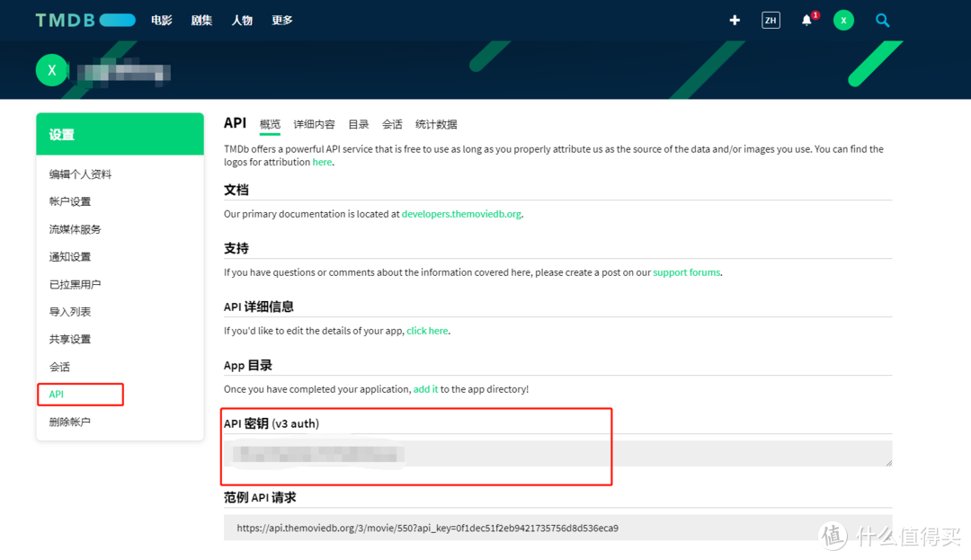Viewport: 971px width, 560px height.
Task: Click the large green profile avatar
Action: click(x=52, y=70)
